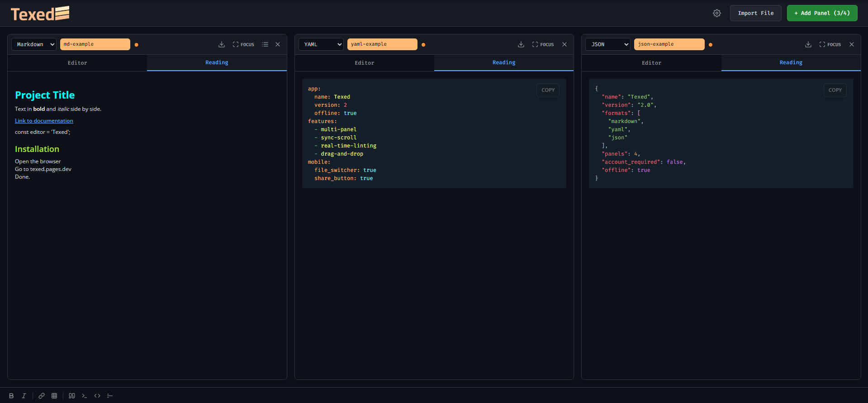Toggle Focus mode on the YAML panel

coord(543,44)
